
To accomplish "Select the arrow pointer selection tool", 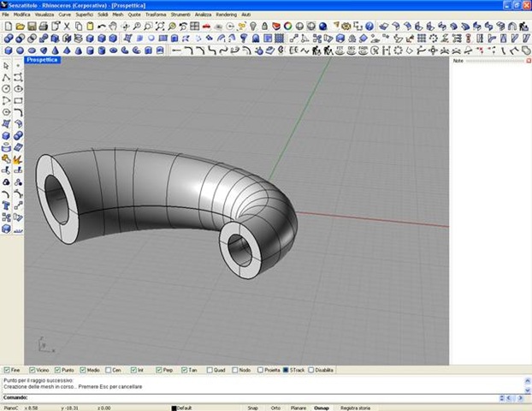I will (x=7, y=66).
